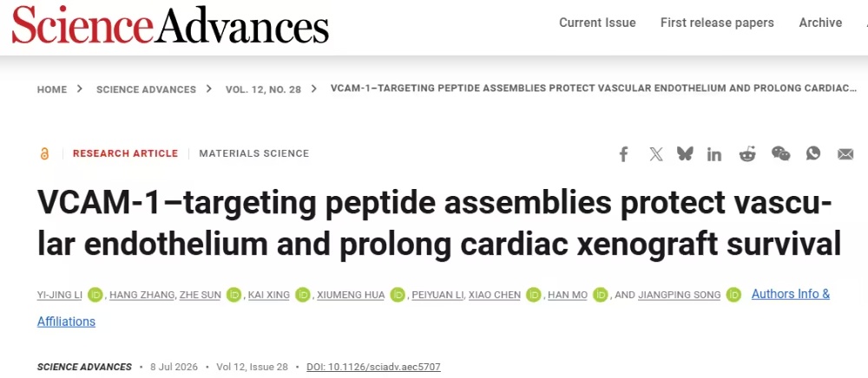Share article via WhatsApp icon

[813, 153]
